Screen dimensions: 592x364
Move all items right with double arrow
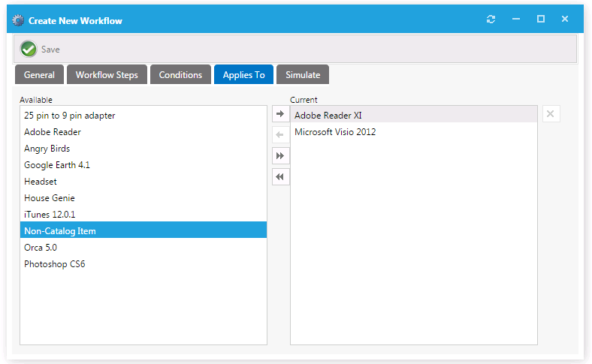(280, 156)
